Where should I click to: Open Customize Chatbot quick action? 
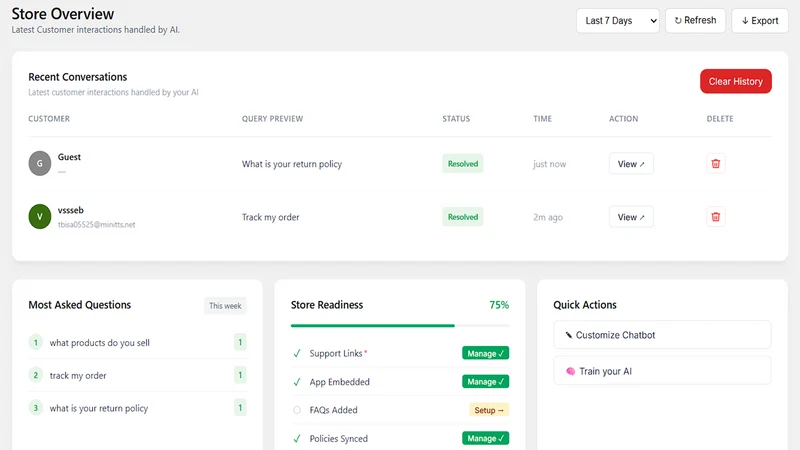pos(662,335)
